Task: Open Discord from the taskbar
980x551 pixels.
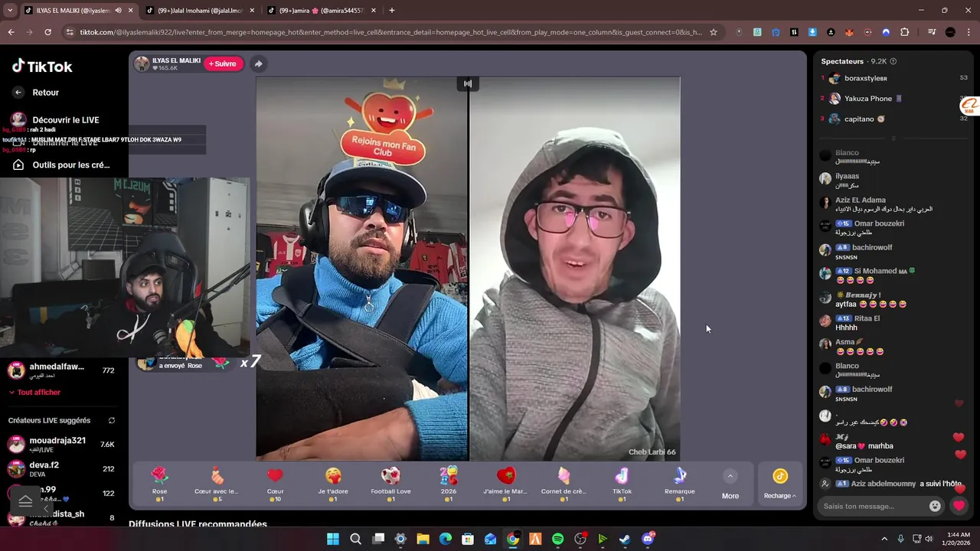Action: click(x=648, y=539)
